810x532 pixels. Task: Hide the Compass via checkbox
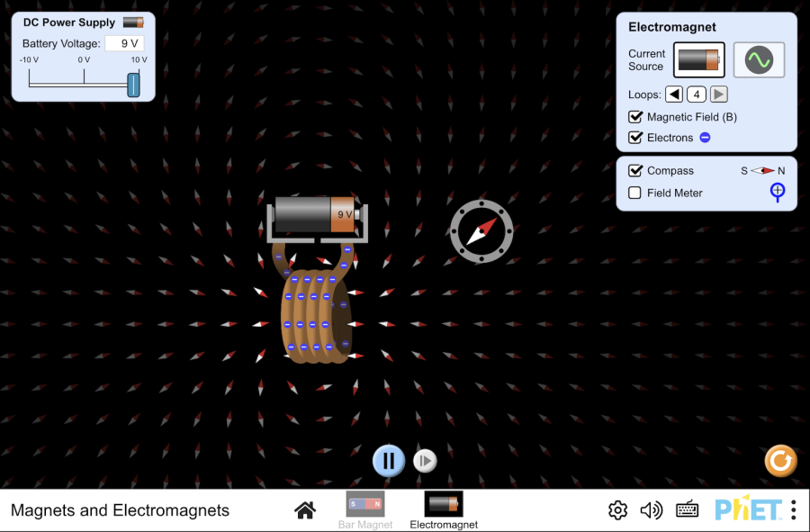[x=635, y=170]
